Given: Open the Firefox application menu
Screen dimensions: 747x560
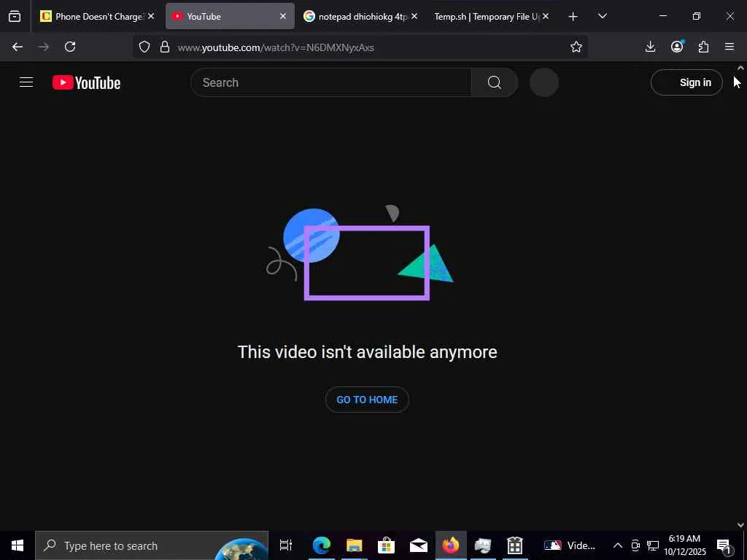Looking at the screenshot, I should (729, 47).
